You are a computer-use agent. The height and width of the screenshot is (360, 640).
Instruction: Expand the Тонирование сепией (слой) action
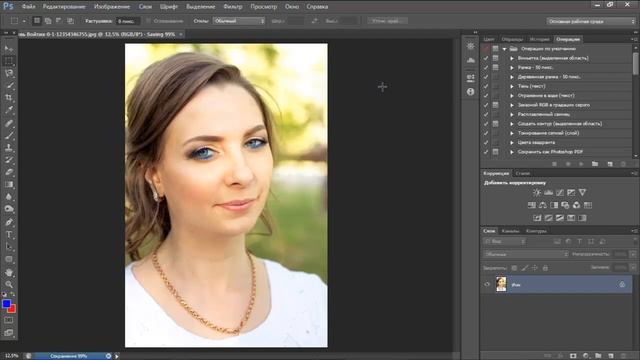(512, 133)
